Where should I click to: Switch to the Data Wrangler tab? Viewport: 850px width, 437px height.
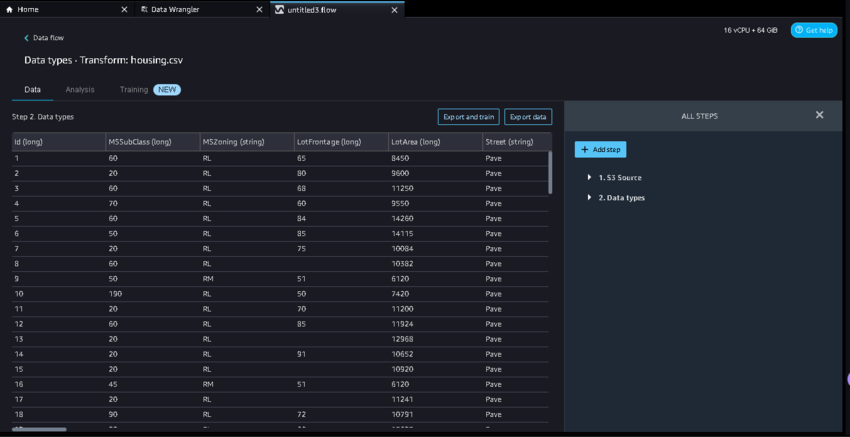(202, 10)
